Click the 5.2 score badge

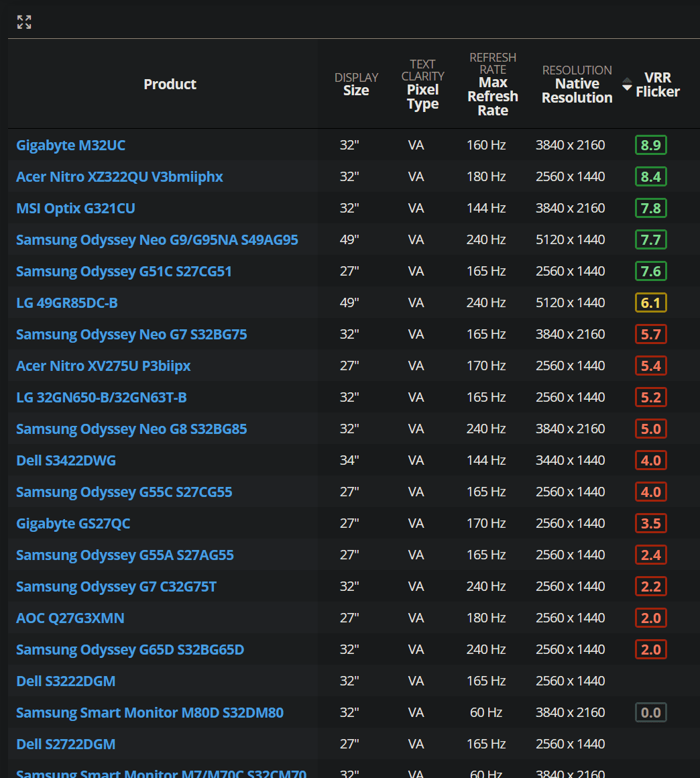(651, 398)
